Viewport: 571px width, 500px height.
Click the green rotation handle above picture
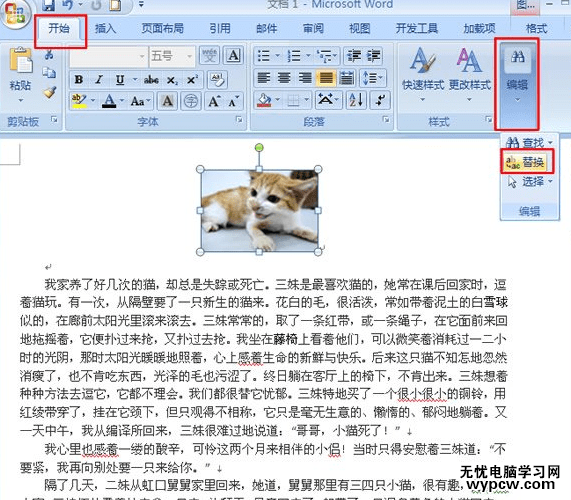point(259,147)
